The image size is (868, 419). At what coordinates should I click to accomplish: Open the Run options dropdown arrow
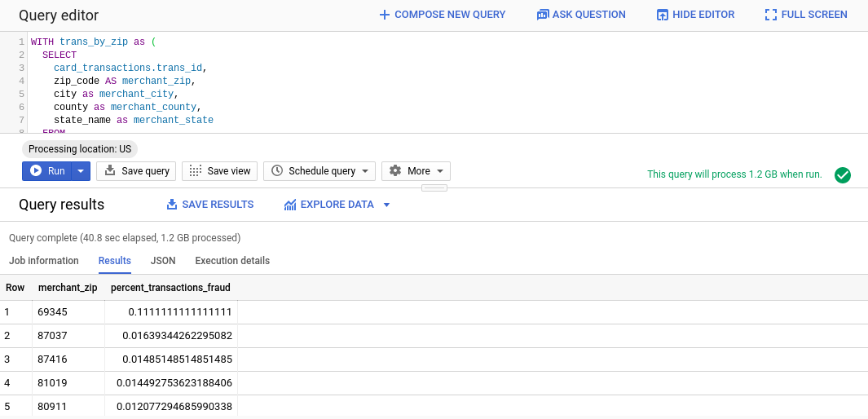tap(81, 171)
